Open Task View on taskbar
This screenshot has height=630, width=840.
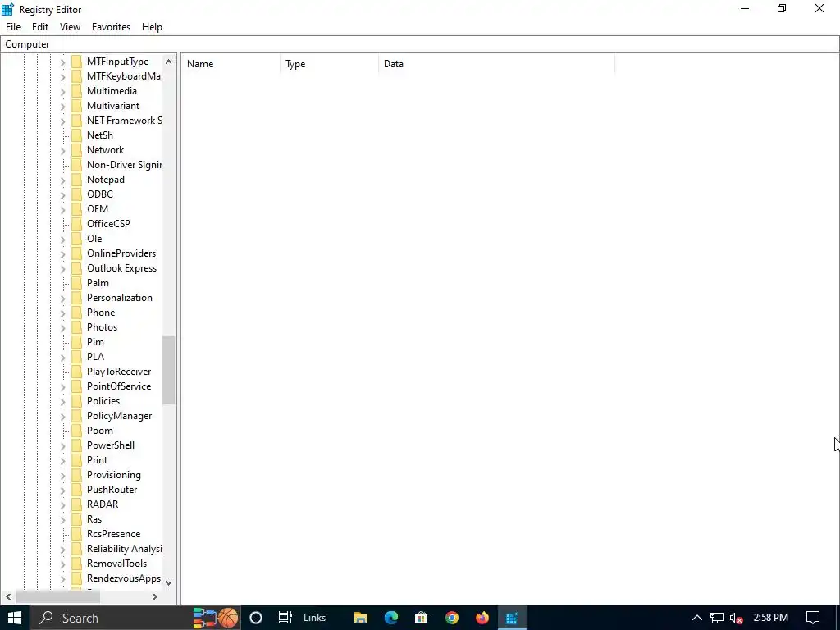coord(285,618)
